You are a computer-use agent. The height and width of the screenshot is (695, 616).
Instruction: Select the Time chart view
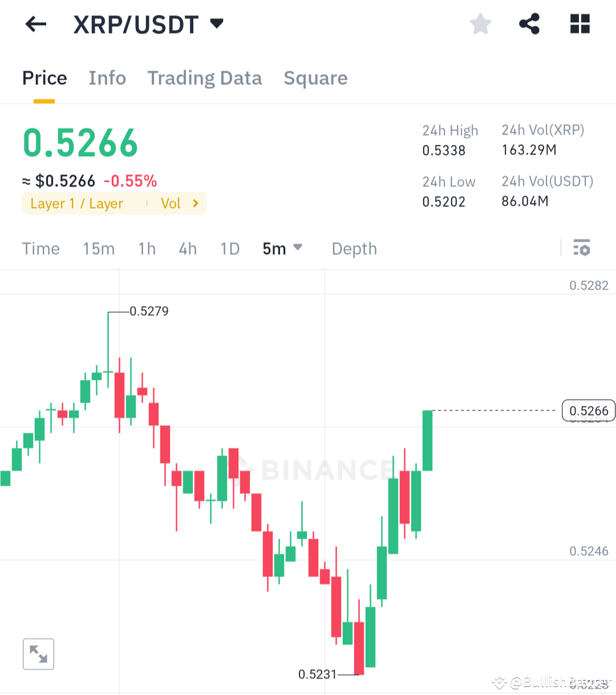click(40, 249)
